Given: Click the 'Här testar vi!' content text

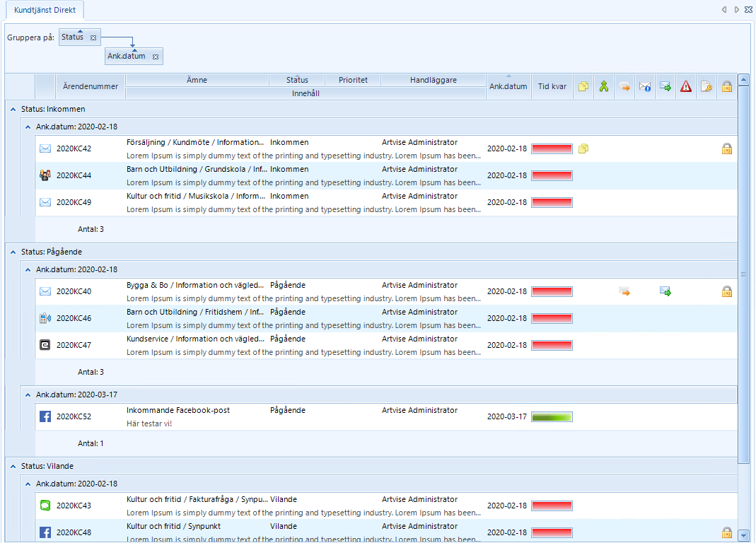Looking at the screenshot, I should [149, 424].
